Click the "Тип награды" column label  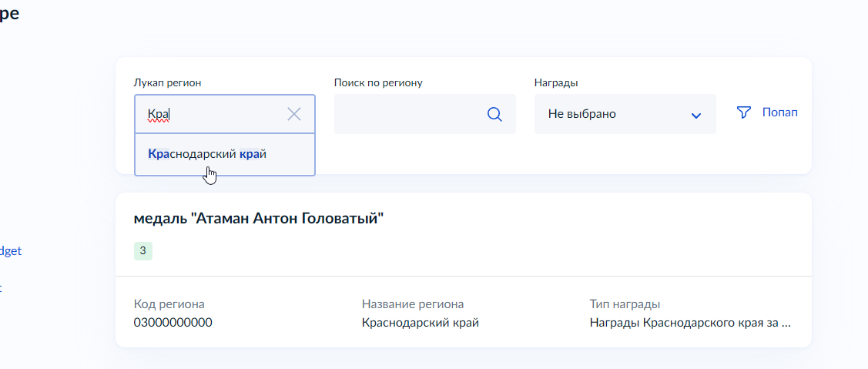[625, 304]
